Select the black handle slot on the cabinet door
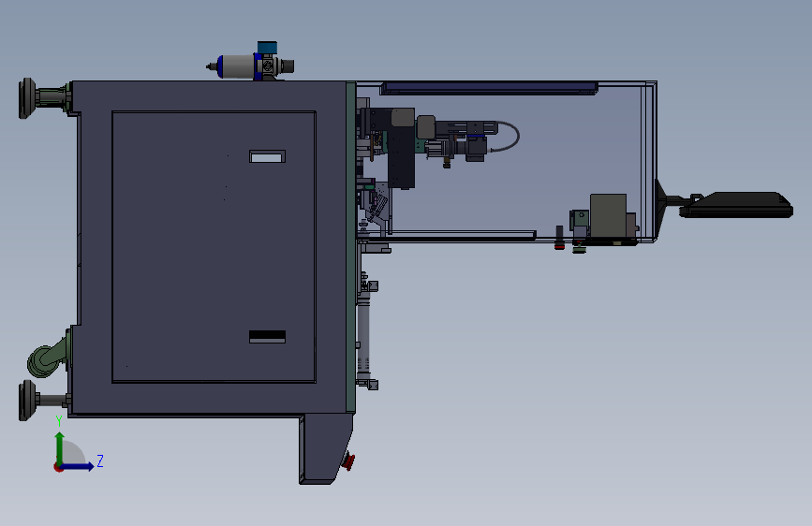 pyautogui.click(x=267, y=337)
